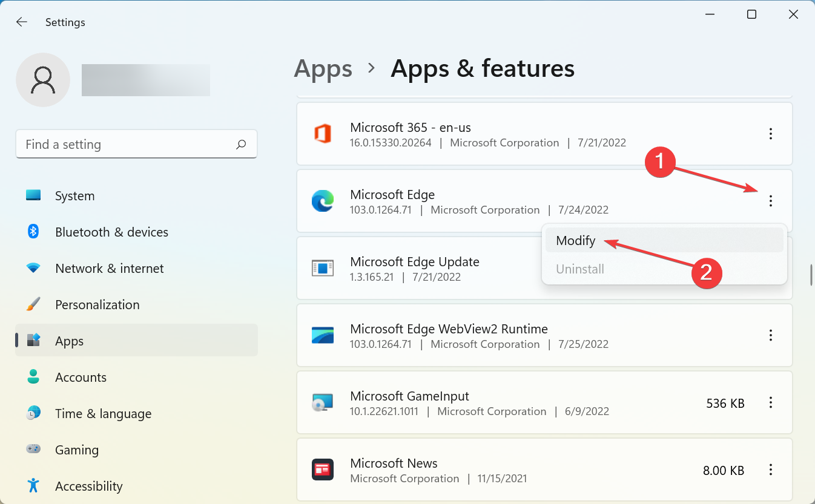The width and height of the screenshot is (815, 504).
Task: Choose Uninstall from the context menu
Action: (664, 269)
